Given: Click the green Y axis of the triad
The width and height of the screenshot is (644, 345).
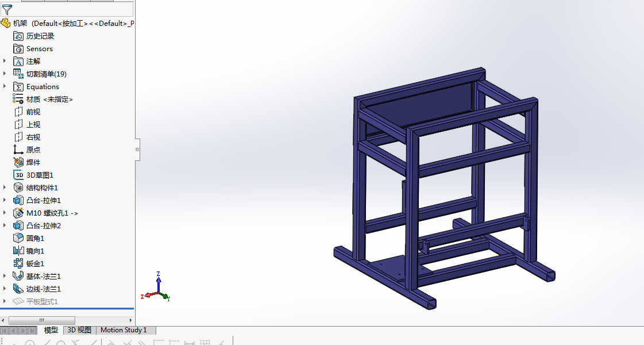Looking at the screenshot, I should pos(165,297).
